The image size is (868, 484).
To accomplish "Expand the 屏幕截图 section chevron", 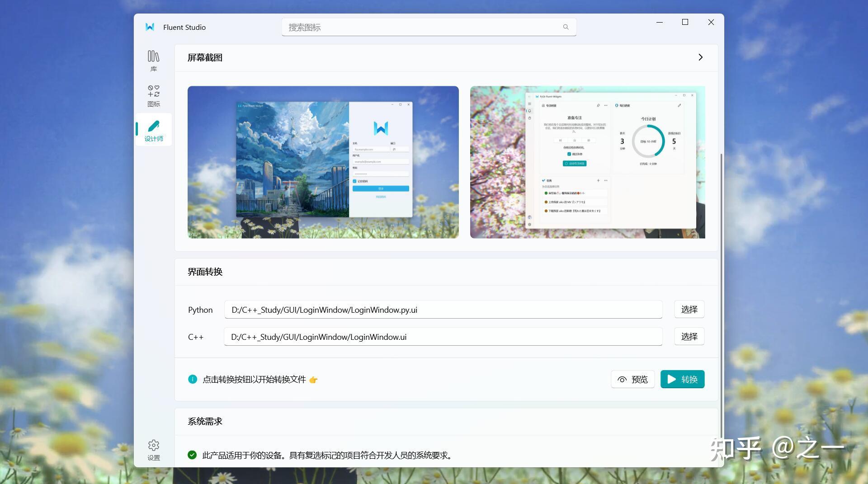I will pyautogui.click(x=701, y=57).
